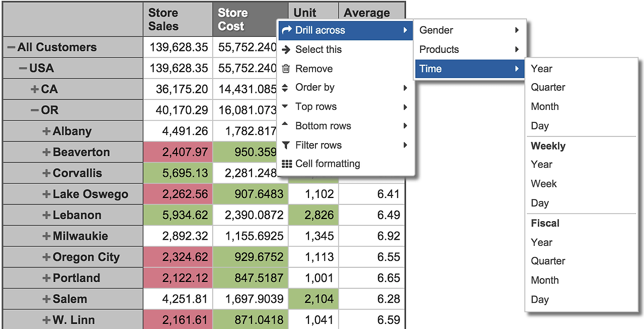Collapse the All Customers row
Viewport: 644px width, 329px height.
11,47
